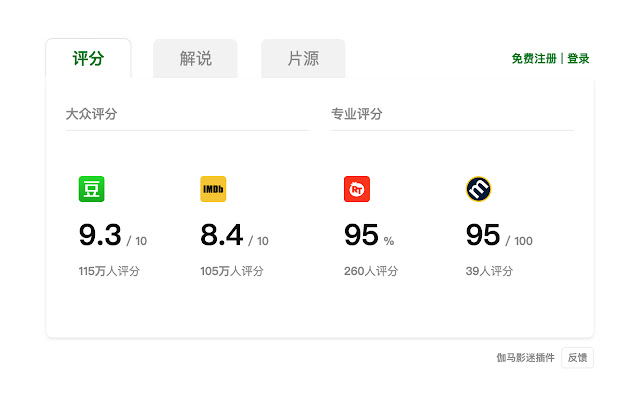Click the 115万人评分 text
Image resolution: width=640 pixels, height=400 pixels.
(109, 271)
